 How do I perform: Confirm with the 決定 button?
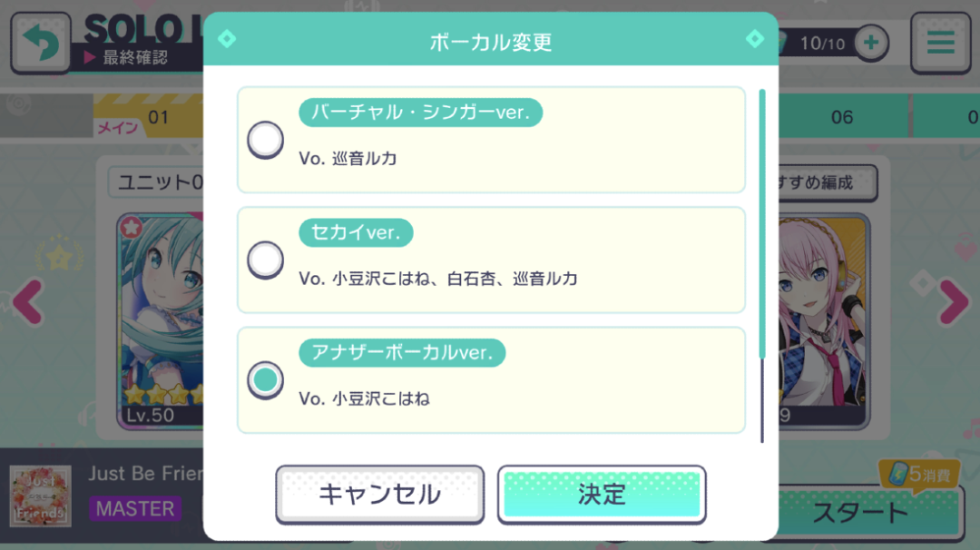(x=602, y=495)
